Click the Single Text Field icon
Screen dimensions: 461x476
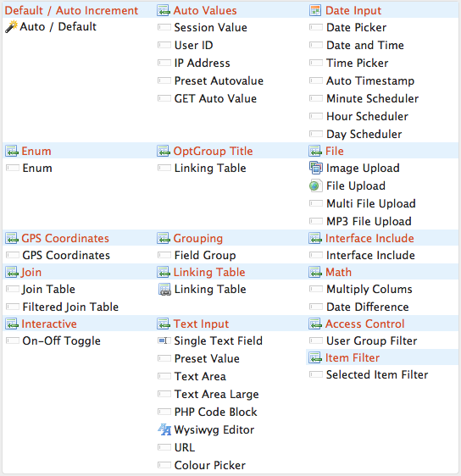163,341
